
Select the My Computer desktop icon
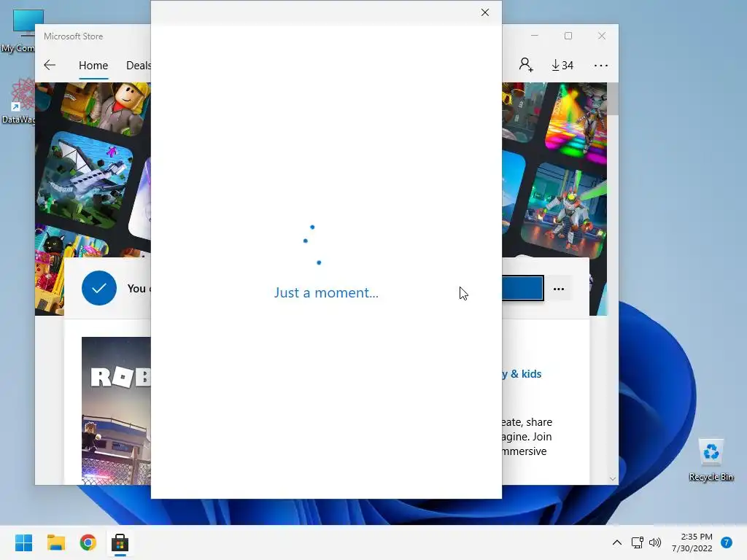coord(19,30)
